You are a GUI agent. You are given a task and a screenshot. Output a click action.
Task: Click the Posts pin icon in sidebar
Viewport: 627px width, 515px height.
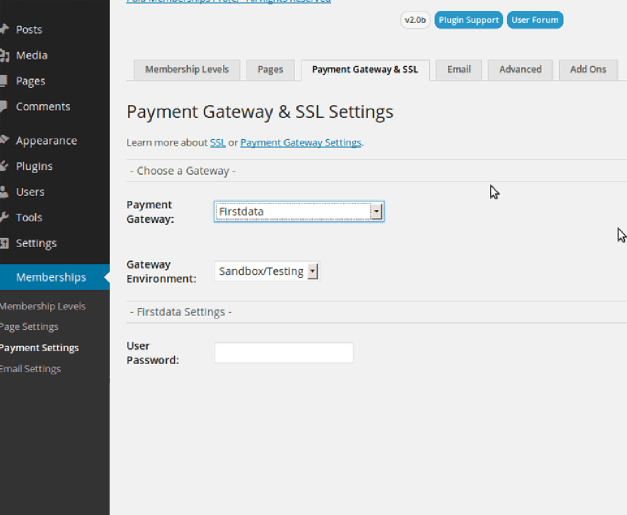point(4,29)
